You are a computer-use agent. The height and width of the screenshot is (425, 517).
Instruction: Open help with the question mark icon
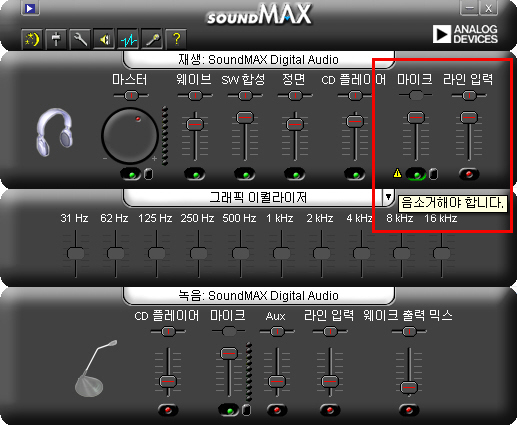176,39
